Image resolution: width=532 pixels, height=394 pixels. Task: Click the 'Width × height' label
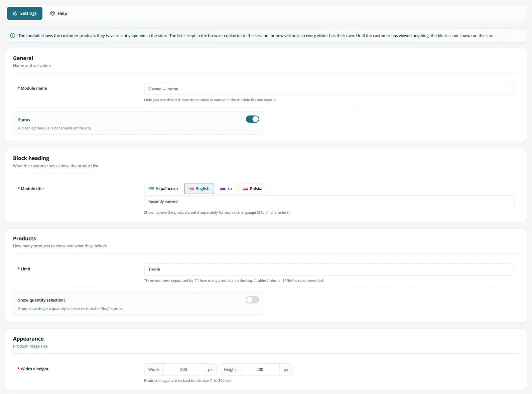pyautogui.click(x=35, y=369)
